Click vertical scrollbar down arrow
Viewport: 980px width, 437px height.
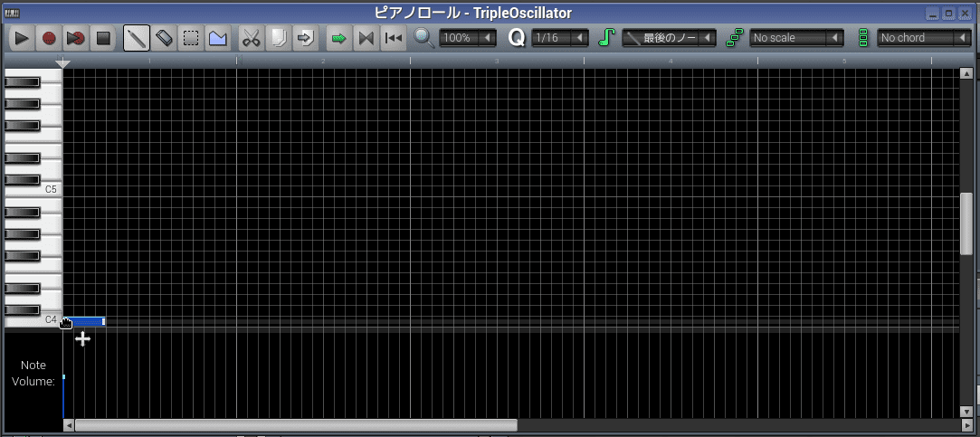pos(966,412)
